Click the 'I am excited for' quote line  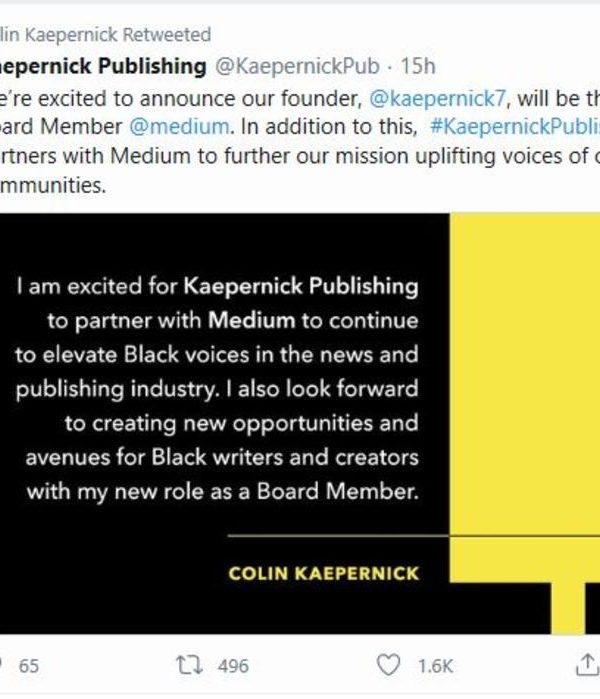[x=97, y=287]
